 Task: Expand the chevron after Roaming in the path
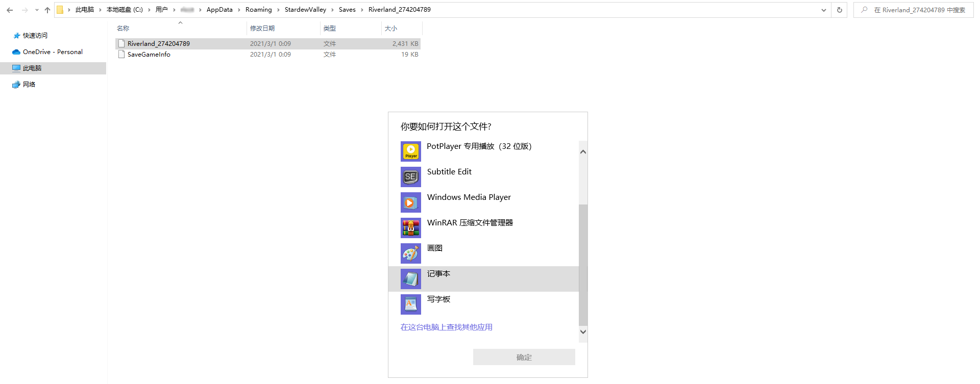[x=278, y=10]
